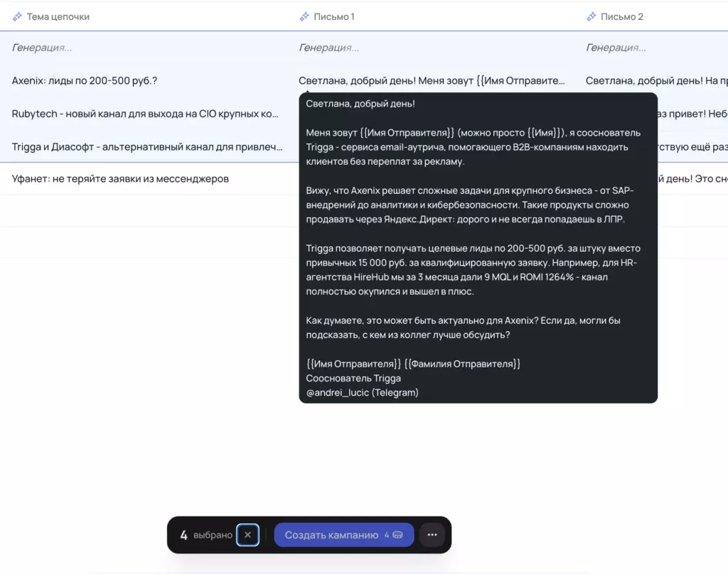
Task: Click 'Генерация...' cell under Письмо 1
Action: point(328,48)
